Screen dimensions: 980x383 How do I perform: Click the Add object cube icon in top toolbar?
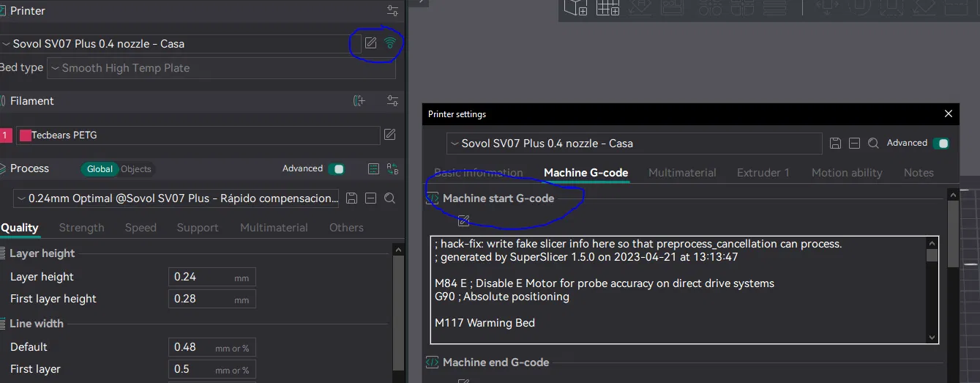coord(576,8)
